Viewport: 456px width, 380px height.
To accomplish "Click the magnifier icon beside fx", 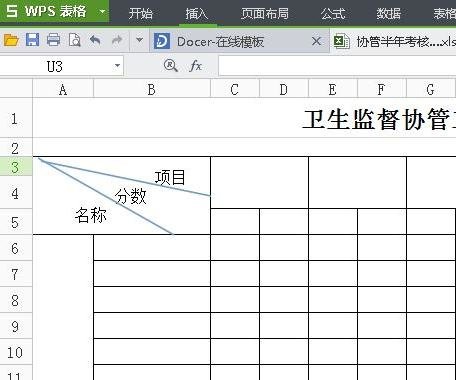I will pyautogui.click(x=171, y=66).
